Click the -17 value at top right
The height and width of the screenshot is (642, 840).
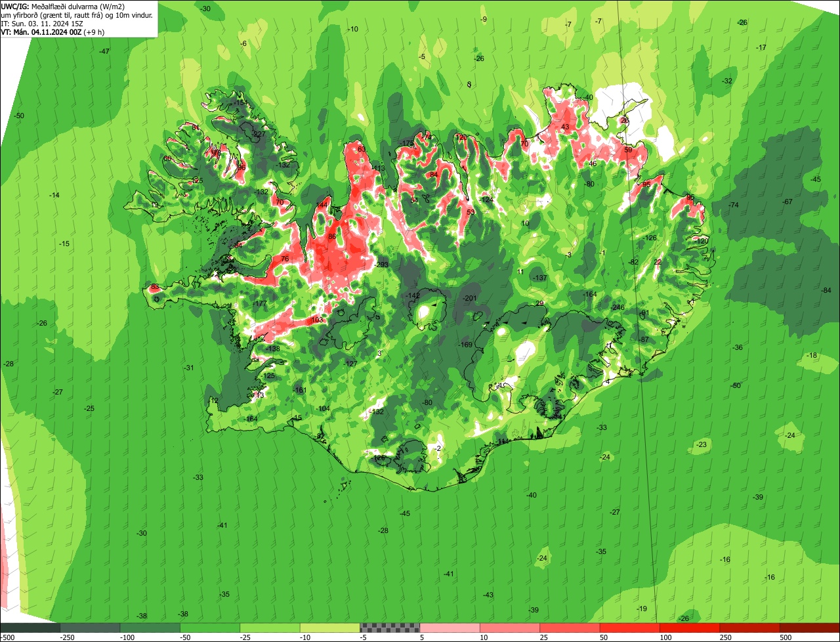pyautogui.click(x=761, y=47)
